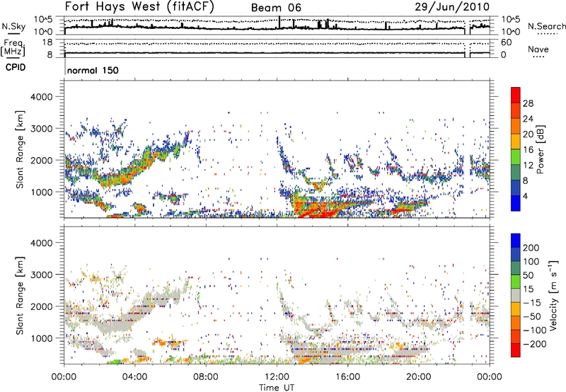Click the '-15' tick on the velocity colorbar

tap(532, 302)
